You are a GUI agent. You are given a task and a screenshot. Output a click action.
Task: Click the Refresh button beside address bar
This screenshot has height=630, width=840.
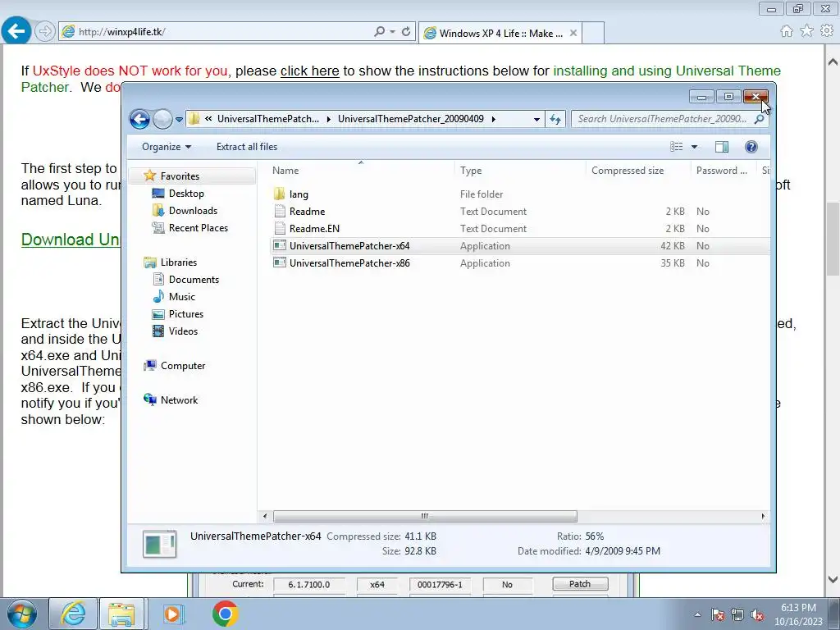[x=555, y=119]
